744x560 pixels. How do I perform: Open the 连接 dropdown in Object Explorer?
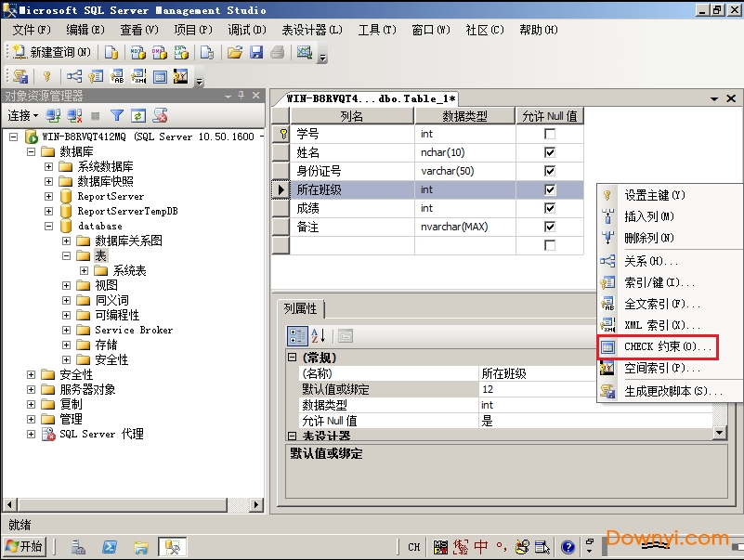click(x=23, y=116)
